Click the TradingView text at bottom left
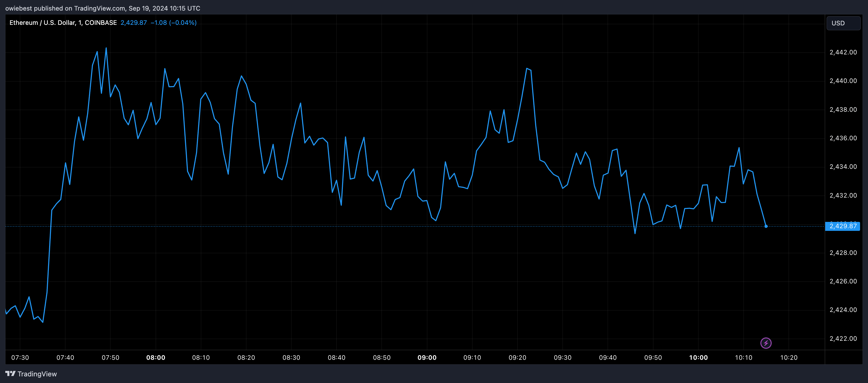The image size is (868, 383). point(37,374)
